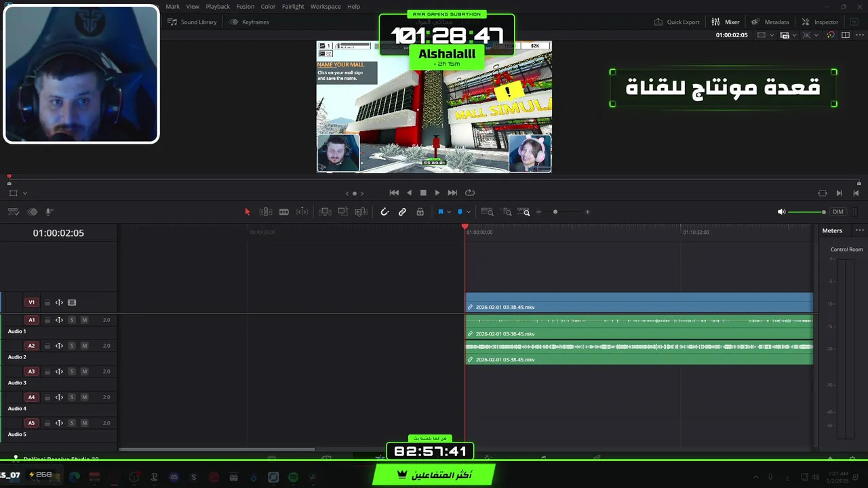Toggle the A3 destination track button
Screen dimensions: 868x488
[31, 371]
